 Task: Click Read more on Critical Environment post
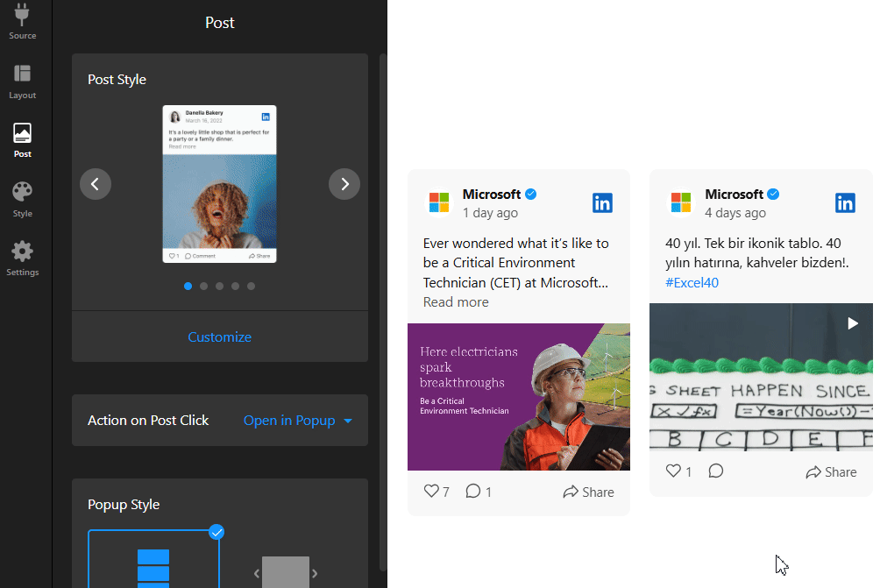coord(456,302)
